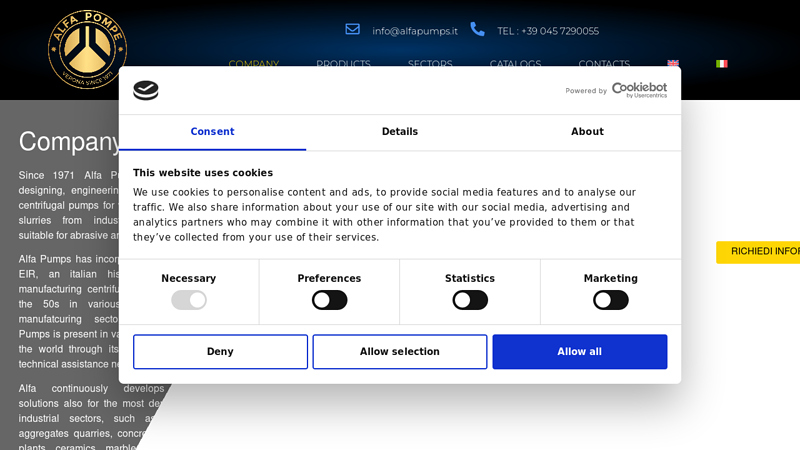Image resolution: width=800 pixels, height=450 pixels.
Task: Open the Contacts menu item
Action: pyautogui.click(x=604, y=63)
